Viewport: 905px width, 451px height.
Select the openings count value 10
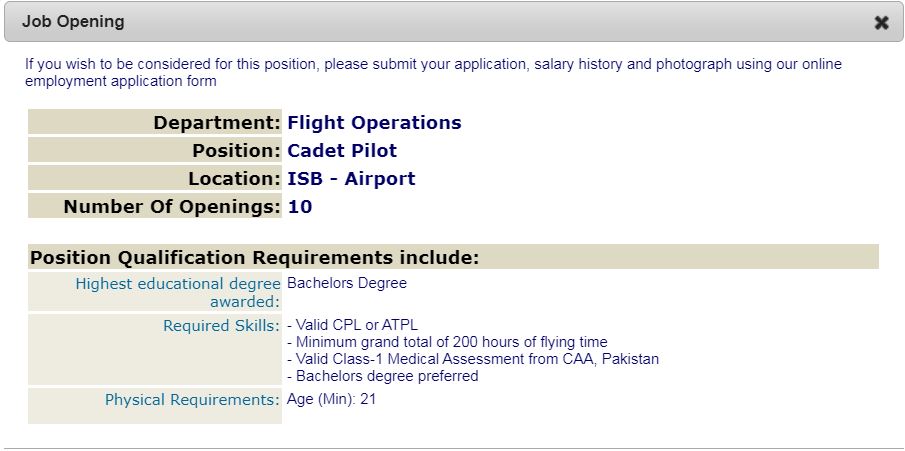tap(300, 207)
